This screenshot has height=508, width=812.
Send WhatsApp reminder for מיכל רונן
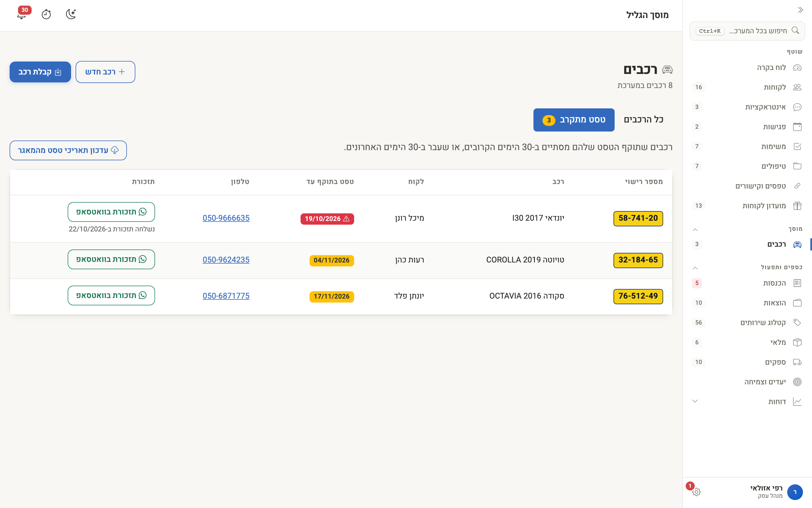111,212
